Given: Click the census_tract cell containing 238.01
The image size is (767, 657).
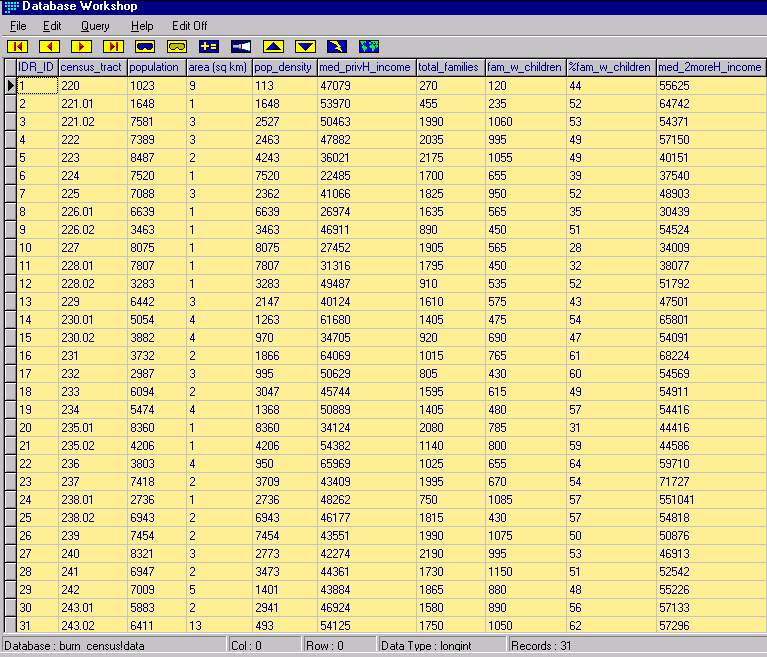Looking at the screenshot, I should click(90, 498).
